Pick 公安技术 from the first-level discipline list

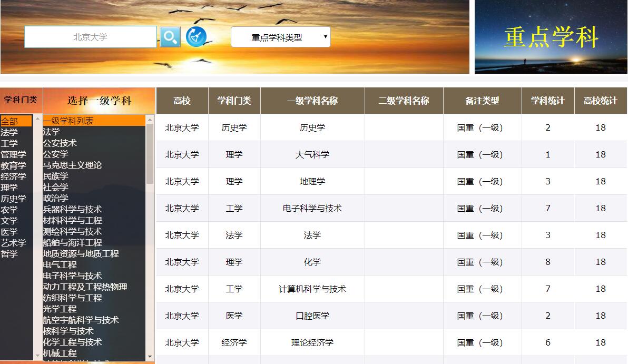[x=60, y=143]
